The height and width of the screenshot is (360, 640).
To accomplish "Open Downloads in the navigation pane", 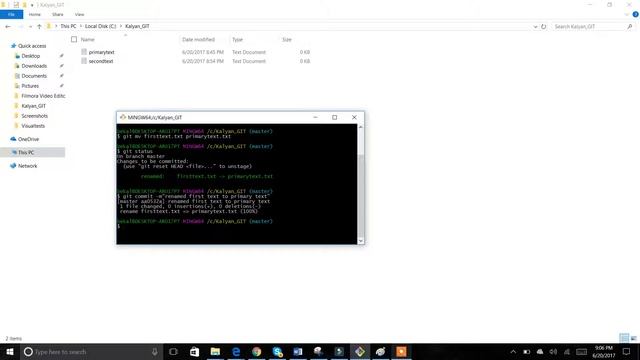I will (x=34, y=66).
